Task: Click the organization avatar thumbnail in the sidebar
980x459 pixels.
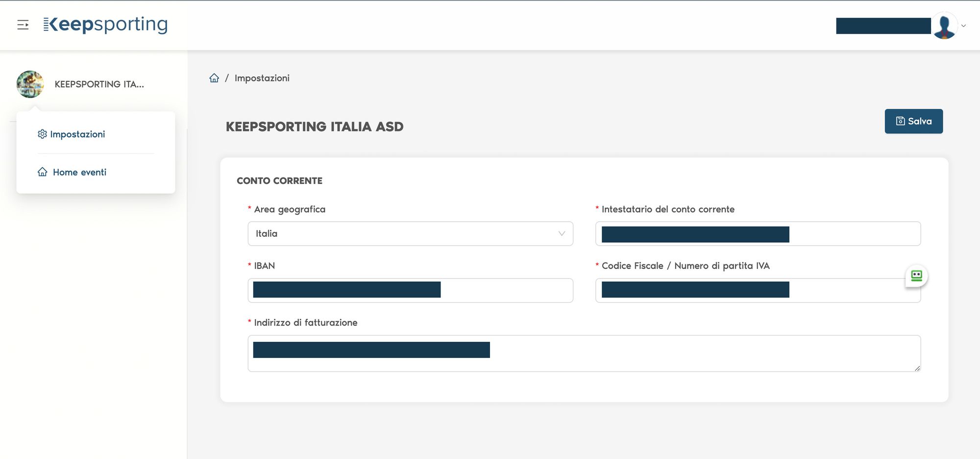Action: click(x=30, y=84)
